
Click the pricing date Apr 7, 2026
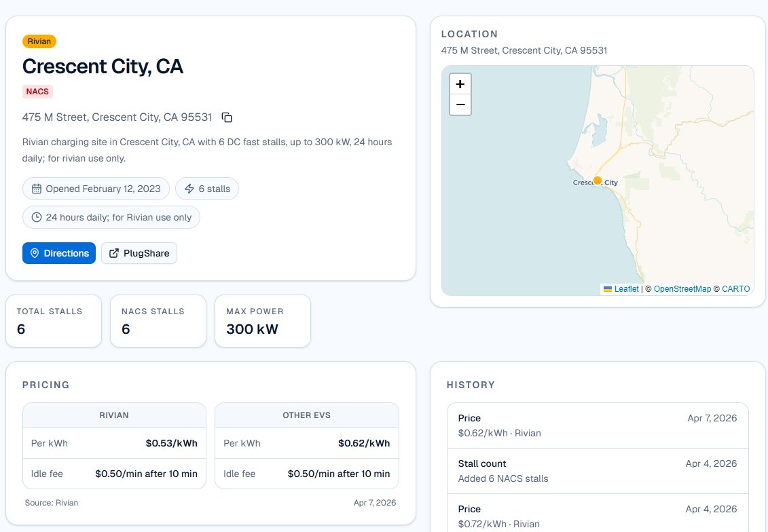coord(375,503)
